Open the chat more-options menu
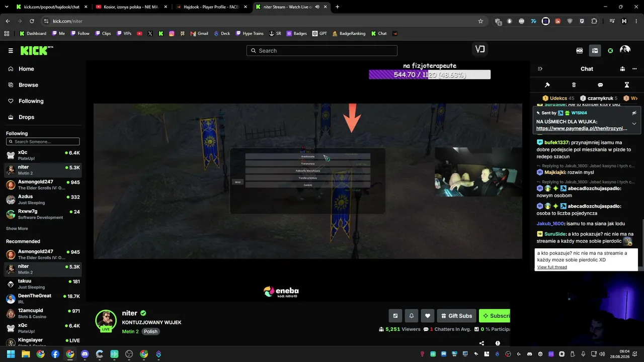Screen dimensions: 644x362 635,69
